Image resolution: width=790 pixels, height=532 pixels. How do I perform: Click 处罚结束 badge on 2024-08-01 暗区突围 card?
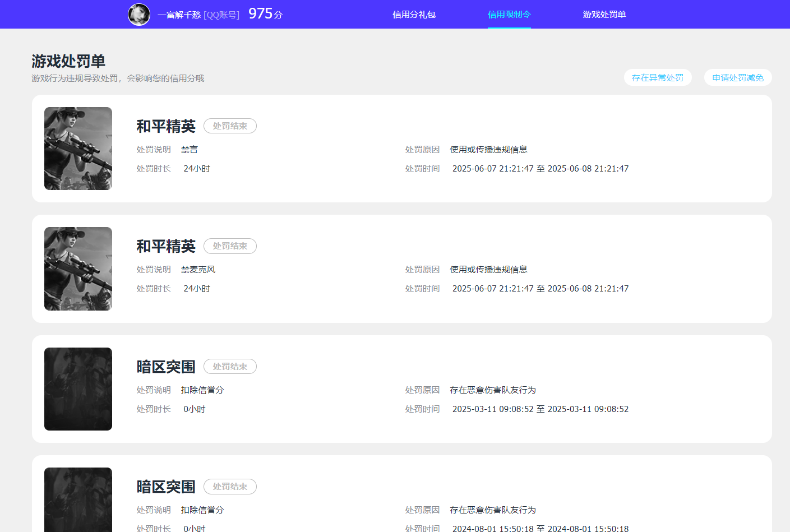230,487
